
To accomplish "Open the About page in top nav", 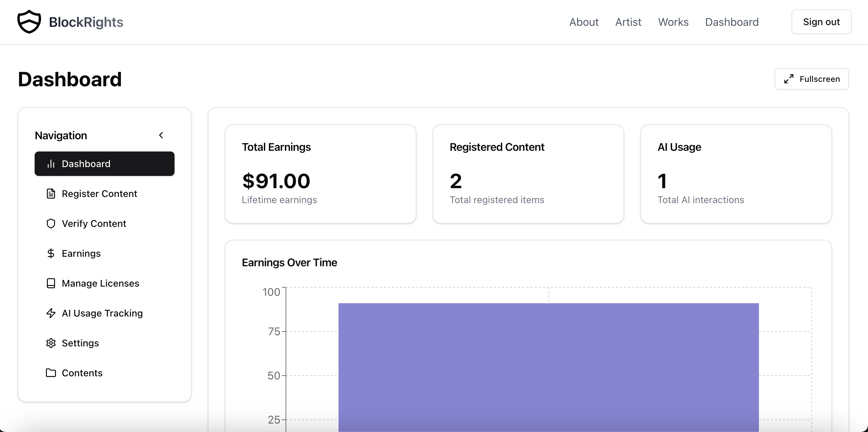I will click(584, 22).
